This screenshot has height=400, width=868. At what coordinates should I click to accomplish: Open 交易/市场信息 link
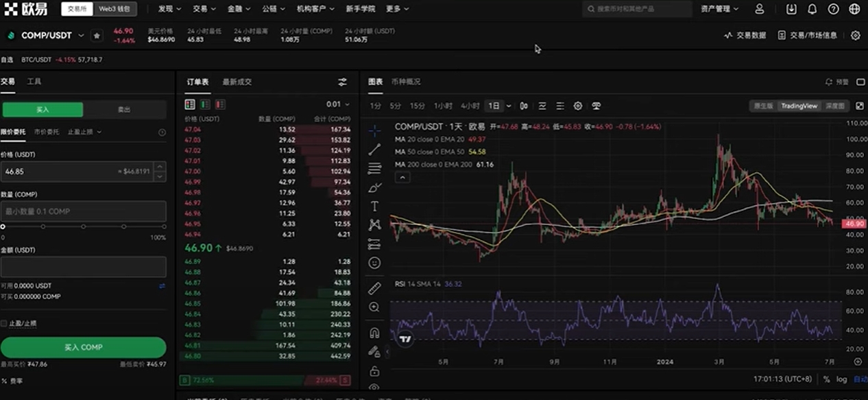tap(808, 35)
